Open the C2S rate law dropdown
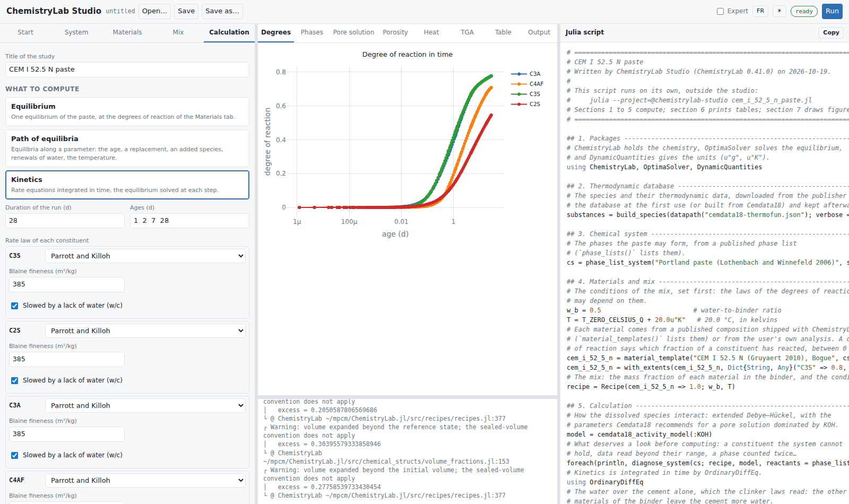The height and width of the screenshot is (504, 849). coord(145,331)
